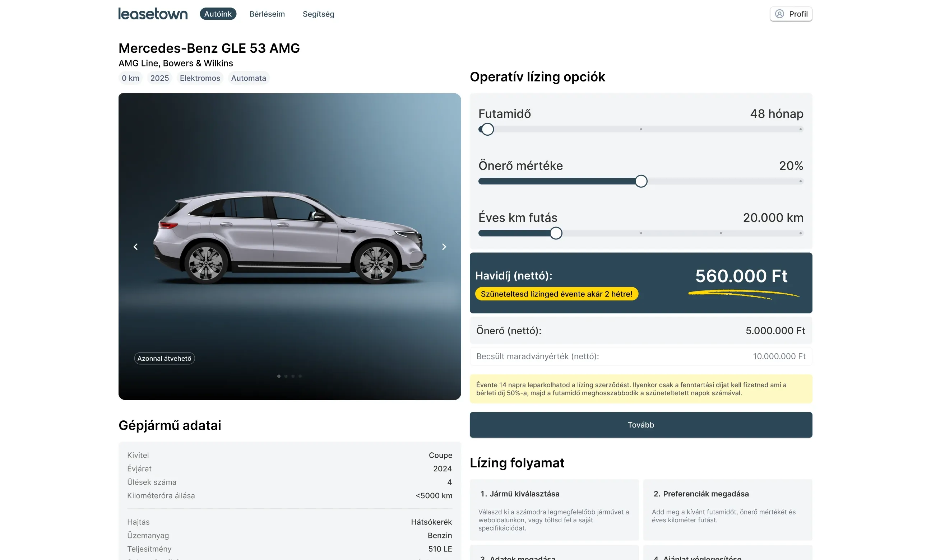Image resolution: width=931 pixels, height=560 pixels.
Task: Click the '2025' year tag
Action: click(159, 78)
